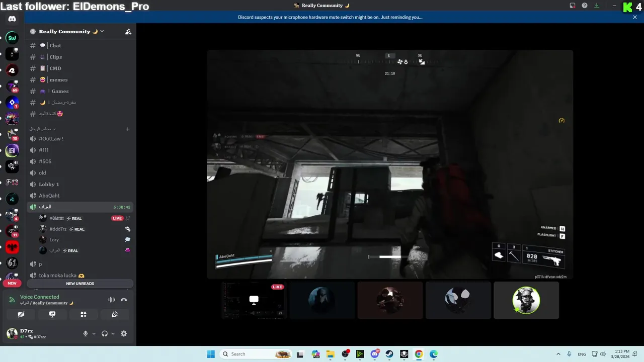The height and width of the screenshot is (362, 644).
Task: Open Google Chrome from the taskbar
Action: [x=419, y=354]
